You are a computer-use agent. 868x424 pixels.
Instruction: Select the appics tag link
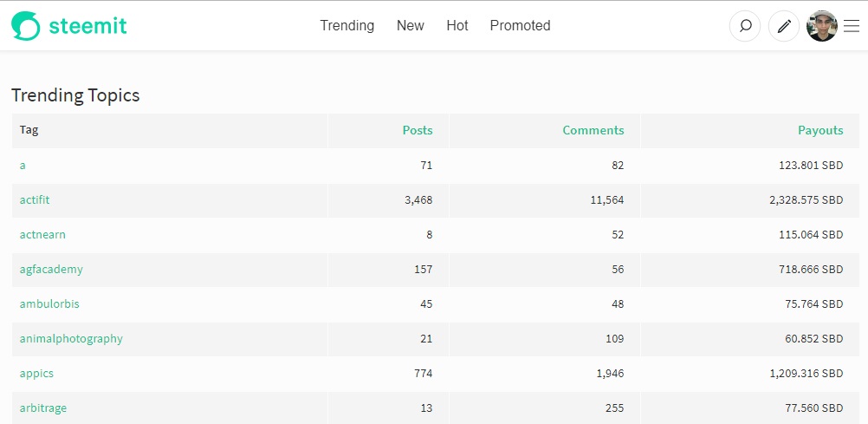36,373
